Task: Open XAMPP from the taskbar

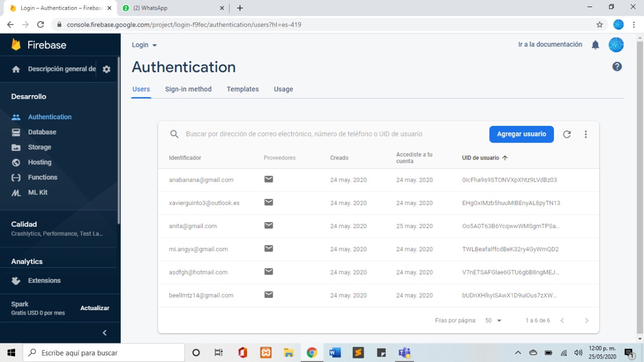Action: pos(266,352)
